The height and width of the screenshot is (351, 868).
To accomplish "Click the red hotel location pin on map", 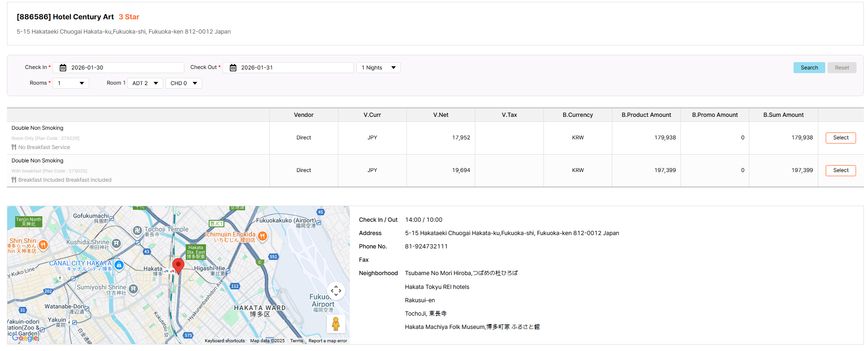I will point(178,265).
